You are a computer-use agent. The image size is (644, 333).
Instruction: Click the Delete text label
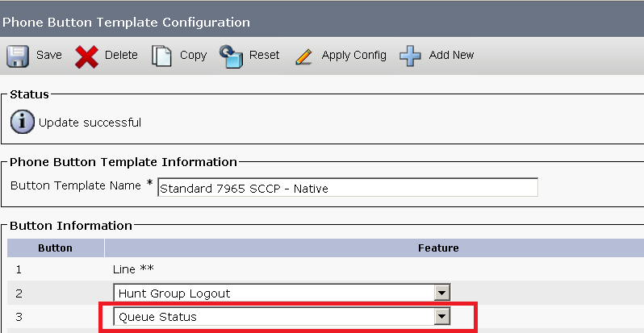pos(121,55)
